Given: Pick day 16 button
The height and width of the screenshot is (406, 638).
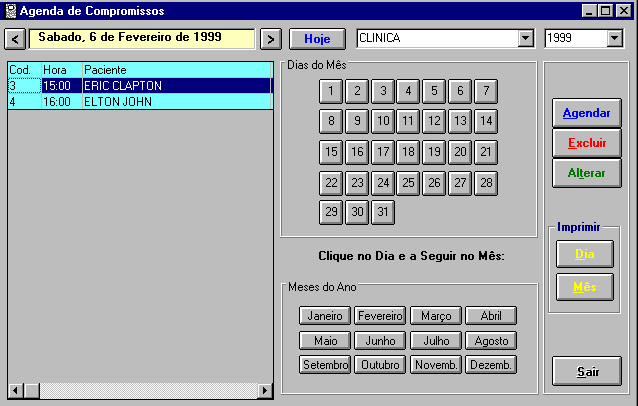Looking at the screenshot, I should (x=357, y=152).
